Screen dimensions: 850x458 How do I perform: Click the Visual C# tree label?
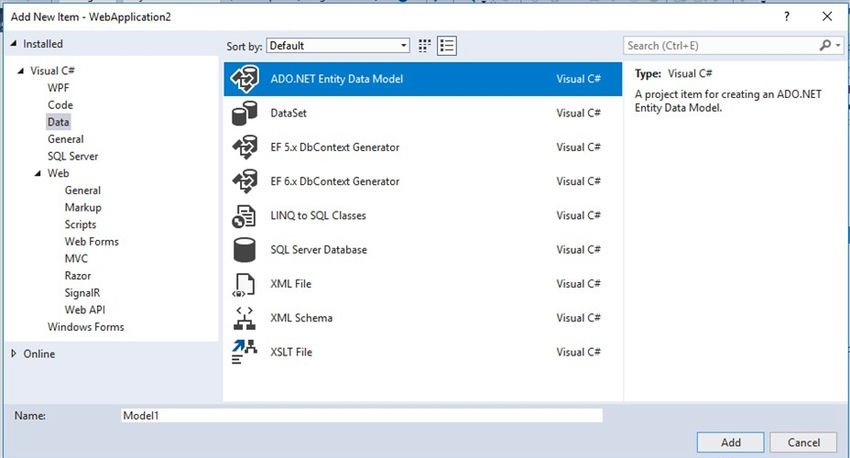click(53, 71)
